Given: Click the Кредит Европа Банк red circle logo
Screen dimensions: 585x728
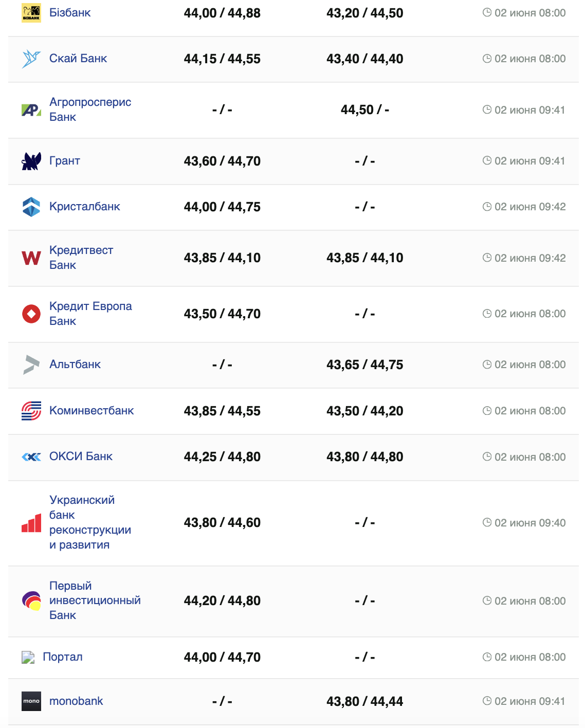Looking at the screenshot, I should pyautogui.click(x=31, y=314).
